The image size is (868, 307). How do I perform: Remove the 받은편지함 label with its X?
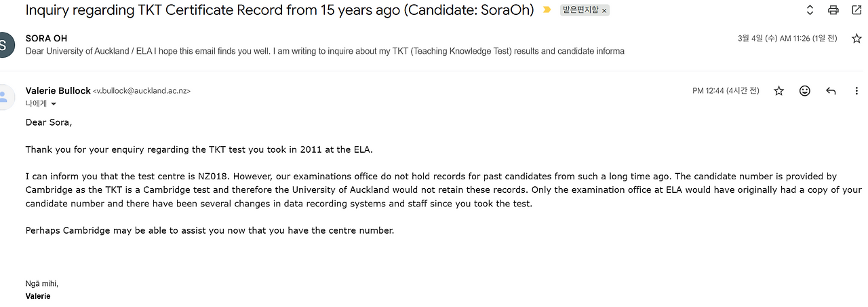click(x=604, y=11)
